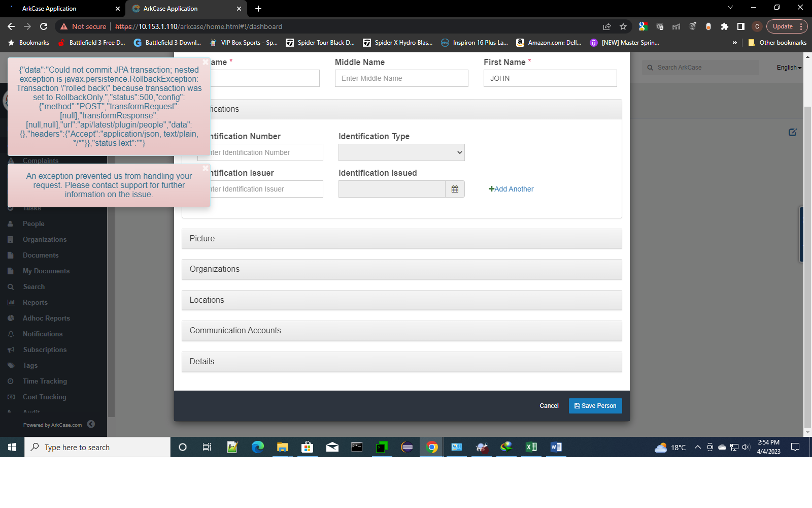This screenshot has height=508, width=812.
Task: Open People in the sidebar
Action: tap(33, 224)
